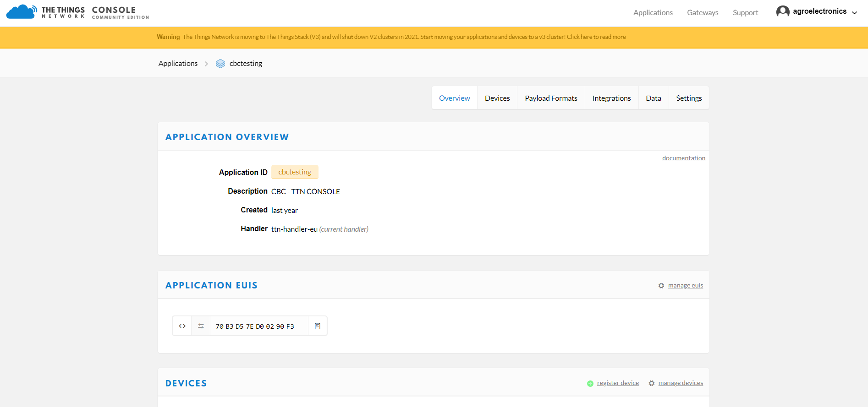Click the Application Overview heading
The height and width of the screenshot is (407, 868).
227,137
